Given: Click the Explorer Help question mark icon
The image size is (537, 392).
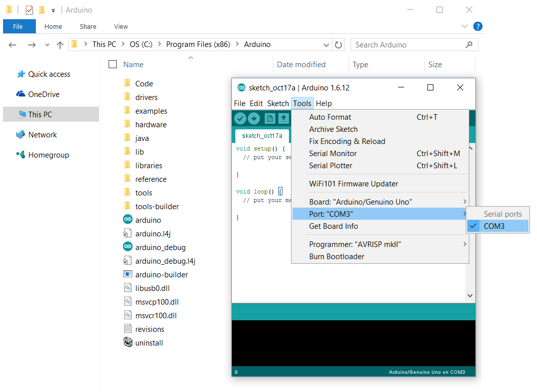Looking at the screenshot, I should [x=477, y=26].
